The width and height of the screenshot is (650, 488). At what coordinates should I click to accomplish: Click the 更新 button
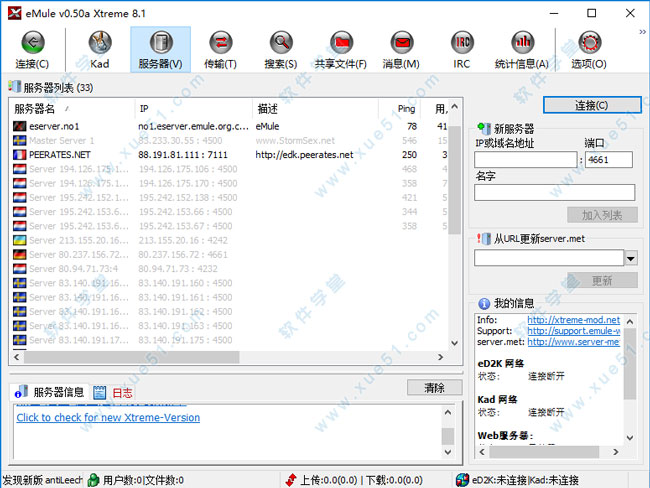click(x=602, y=281)
